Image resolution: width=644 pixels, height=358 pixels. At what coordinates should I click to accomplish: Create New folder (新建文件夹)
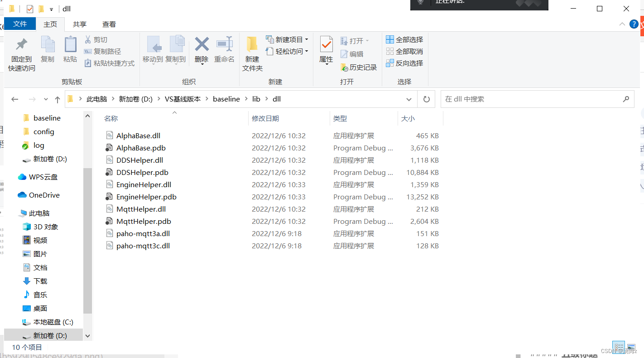(x=252, y=54)
